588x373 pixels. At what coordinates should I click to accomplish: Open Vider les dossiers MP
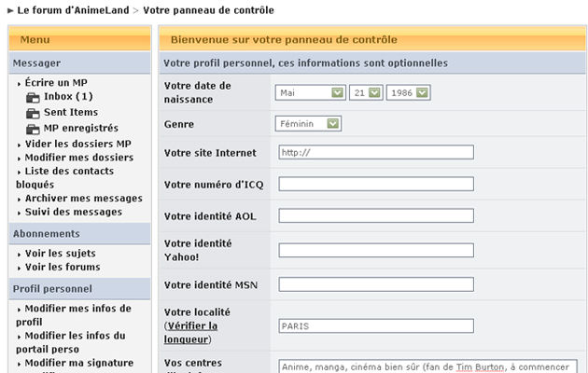tap(78, 144)
